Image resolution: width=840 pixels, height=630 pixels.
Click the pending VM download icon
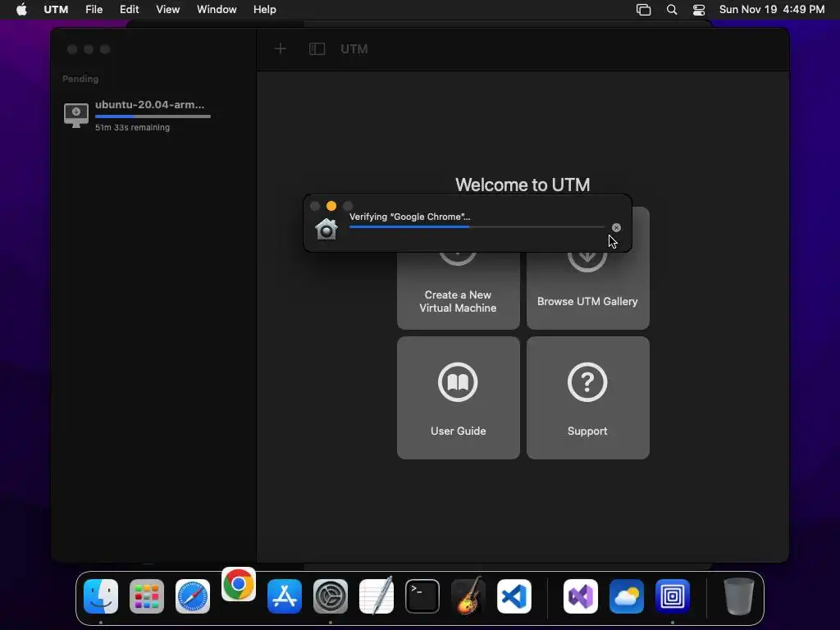pos(76,115)
